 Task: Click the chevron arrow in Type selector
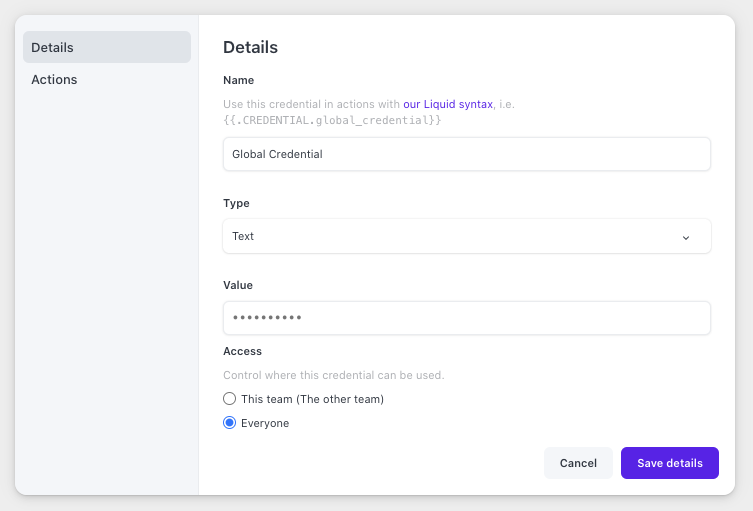(x=686, y=238)
